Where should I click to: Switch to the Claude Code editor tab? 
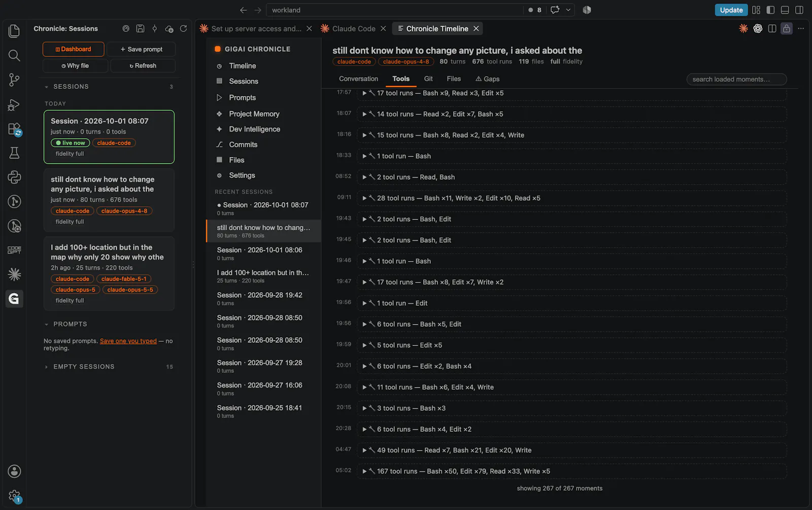coord(354,28)
